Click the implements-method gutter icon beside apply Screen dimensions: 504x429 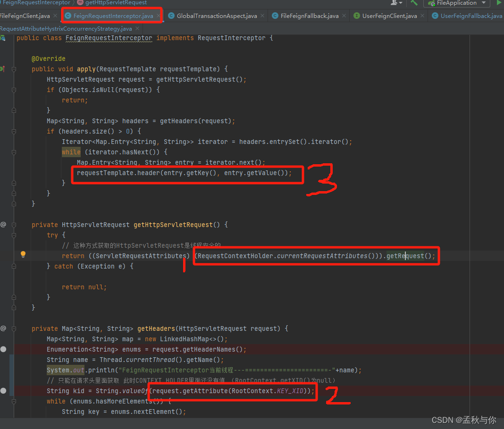click(2, 69)
